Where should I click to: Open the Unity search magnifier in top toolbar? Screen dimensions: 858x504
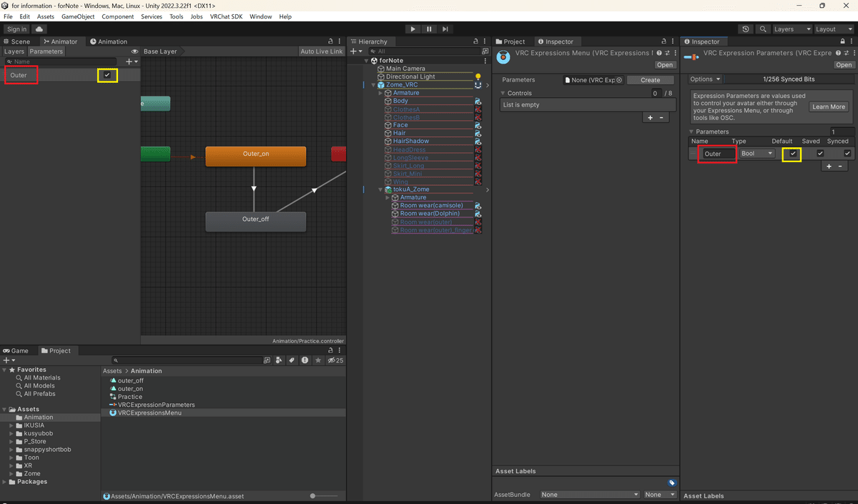coord(762,29)
